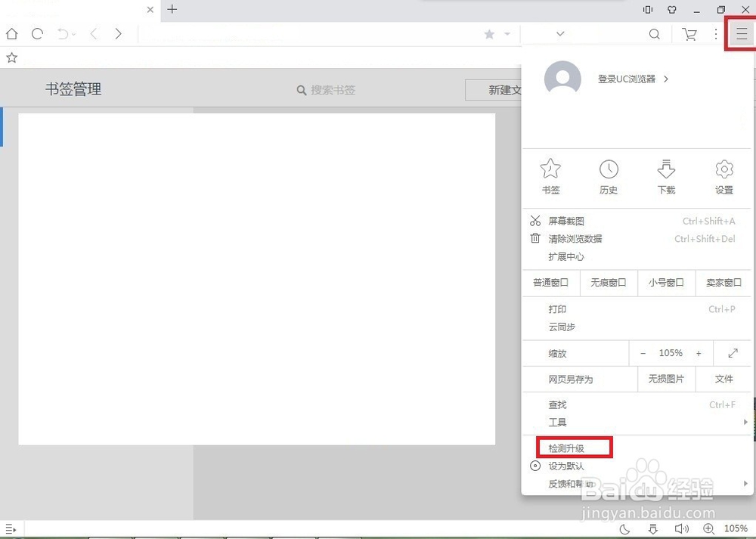Click the speaker volume icon in status bar

(682, 528)
